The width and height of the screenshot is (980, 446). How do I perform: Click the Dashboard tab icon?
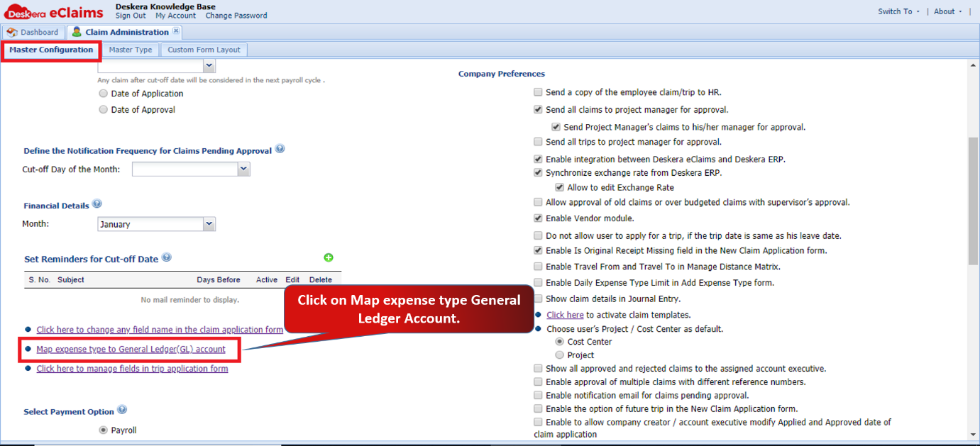[12, 32]
